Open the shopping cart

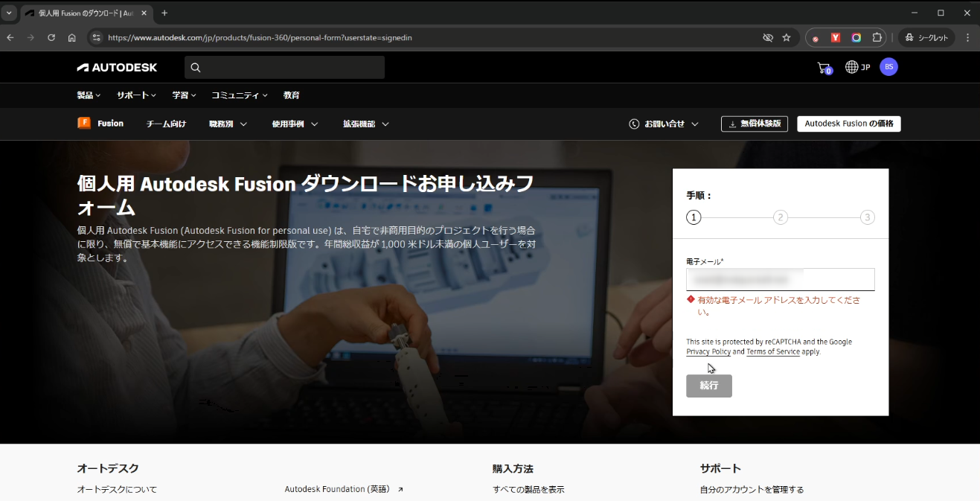coord(824,68)
